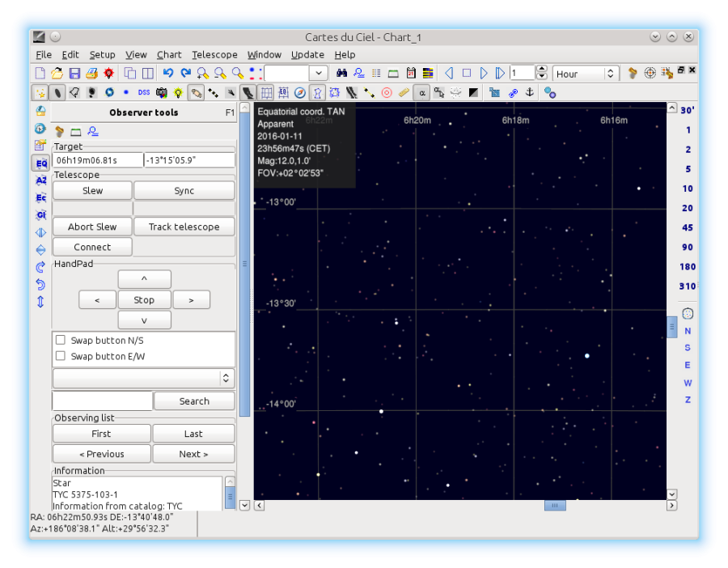Toggle the red finder circle icon

click(387, 93)
